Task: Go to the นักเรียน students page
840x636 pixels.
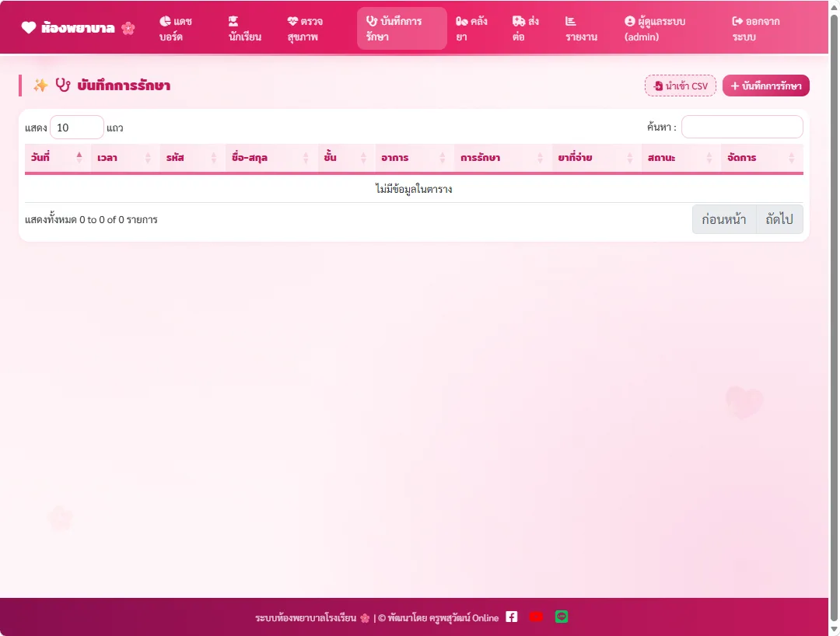Action: click(244, 29)
